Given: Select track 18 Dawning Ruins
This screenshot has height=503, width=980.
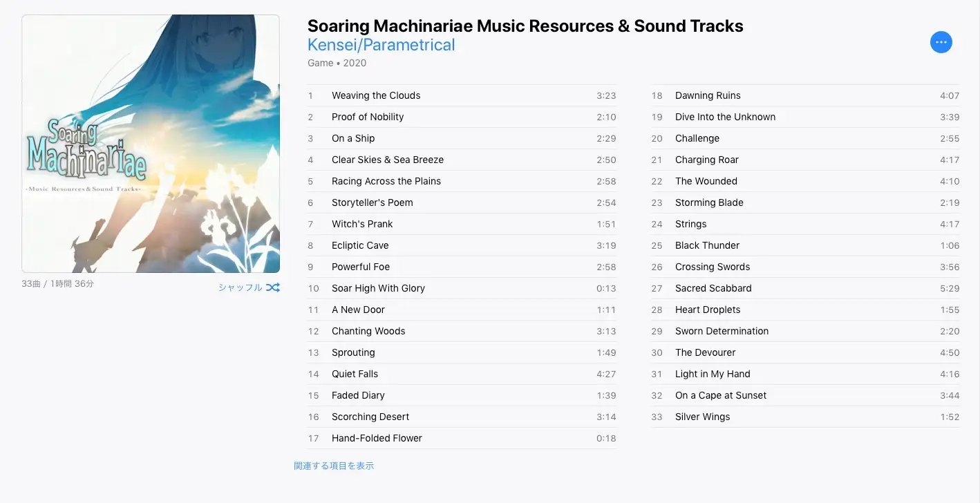Looking at the screenshot, I should point(708,95).
